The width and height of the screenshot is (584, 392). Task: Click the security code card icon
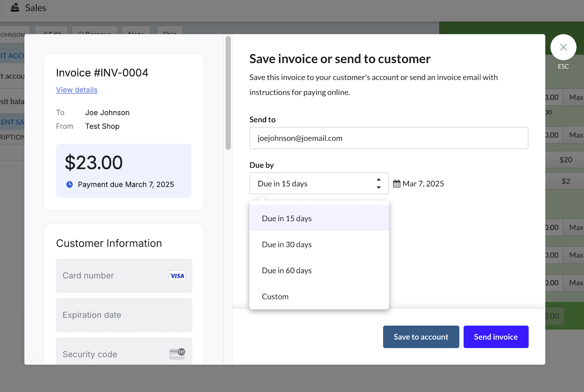(177, 354)
